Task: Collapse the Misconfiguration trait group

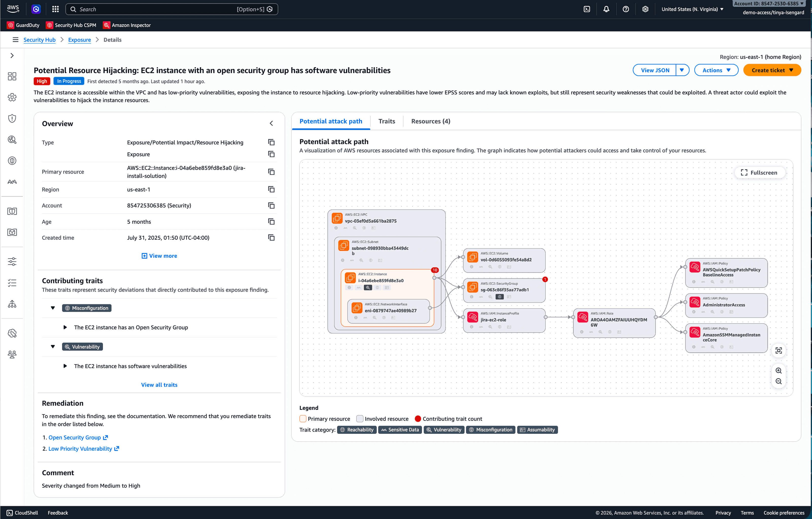Action: tap(53, 308)
